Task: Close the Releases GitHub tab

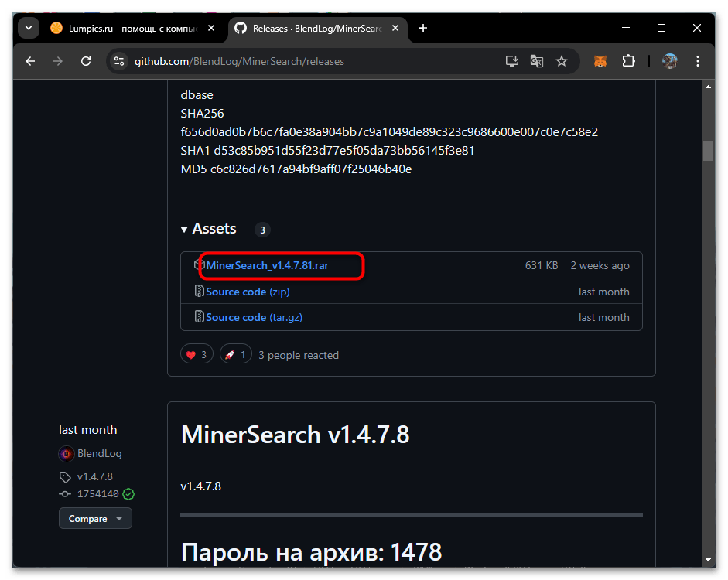Action: [x=395, y=29]
